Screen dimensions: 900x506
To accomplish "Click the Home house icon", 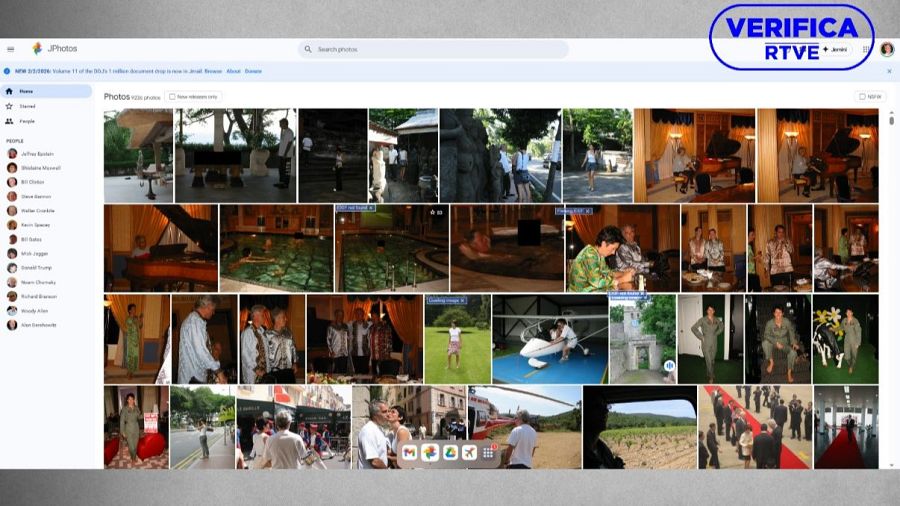I will coord(9,91).
